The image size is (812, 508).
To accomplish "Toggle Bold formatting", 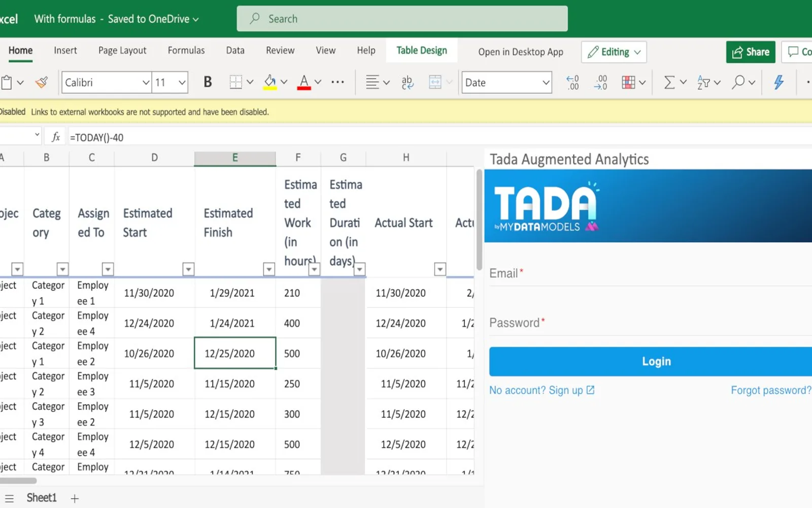I will [x=208, y=82].
